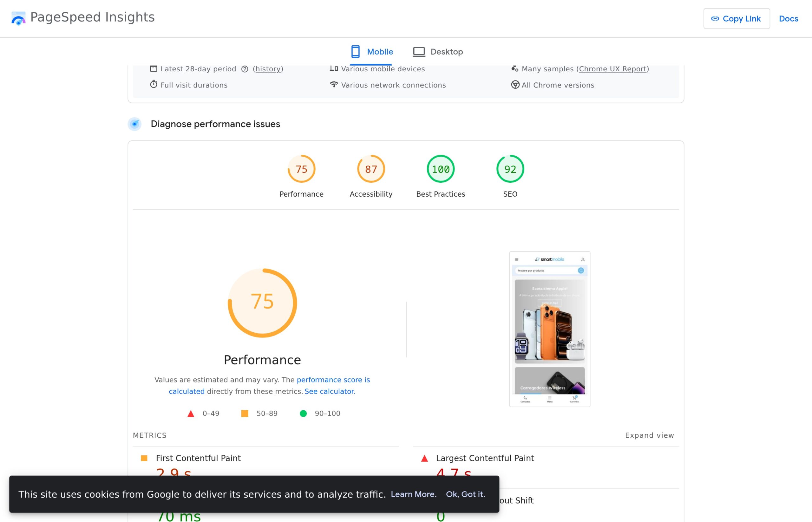
Task: Click the PageSpeed Insights logo icon
Action: point(18,18)
